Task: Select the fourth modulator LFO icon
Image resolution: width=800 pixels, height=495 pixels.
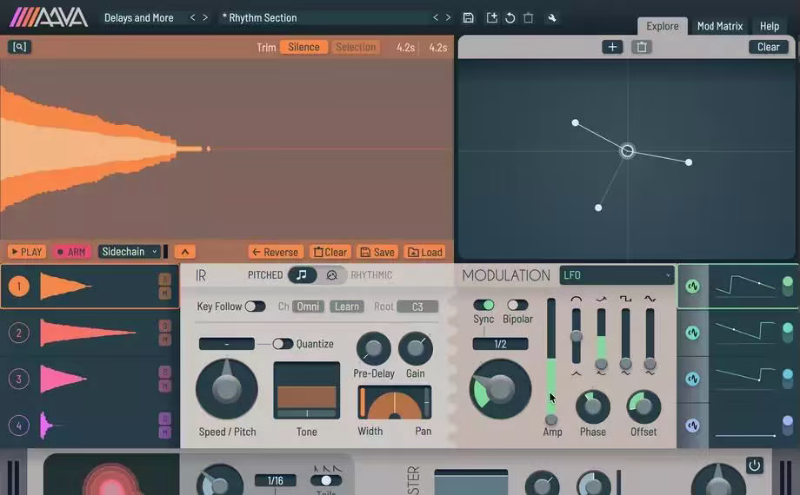Action: tap(692, 425)
